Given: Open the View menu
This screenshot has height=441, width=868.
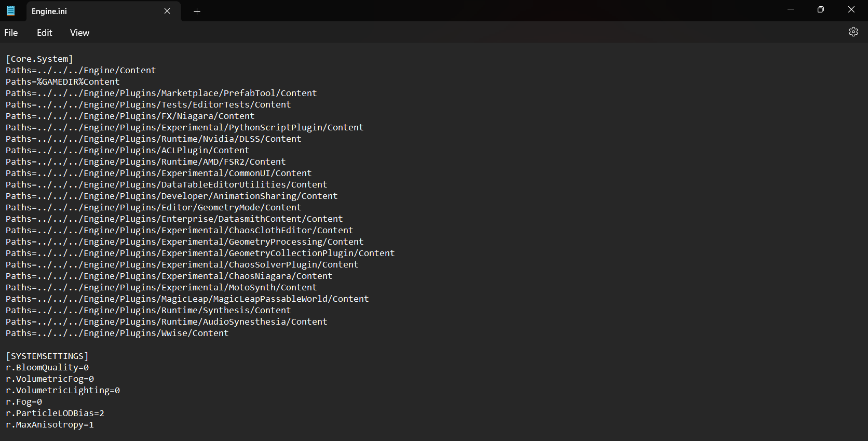Looking at the screenshot, I should pos(79,33).
